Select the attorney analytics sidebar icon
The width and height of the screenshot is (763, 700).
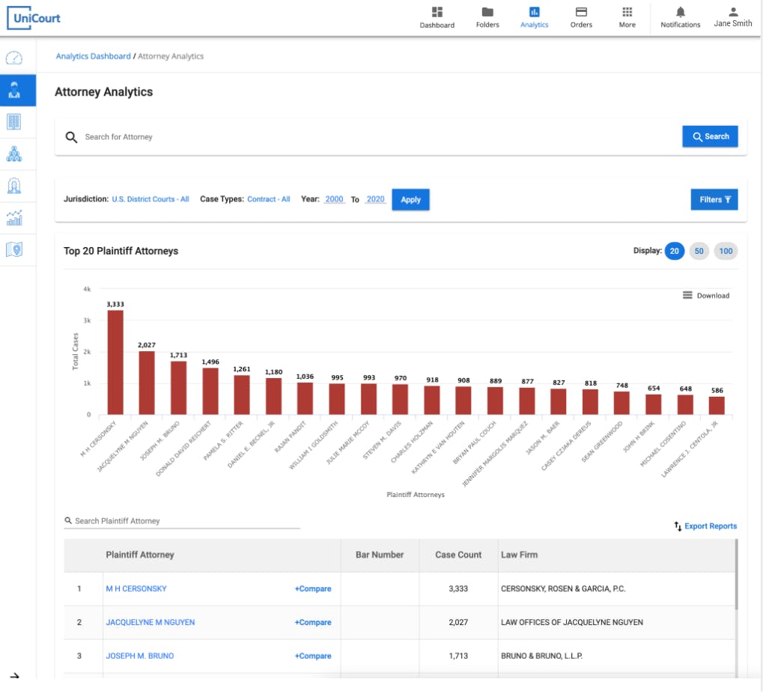click(17, 91)
